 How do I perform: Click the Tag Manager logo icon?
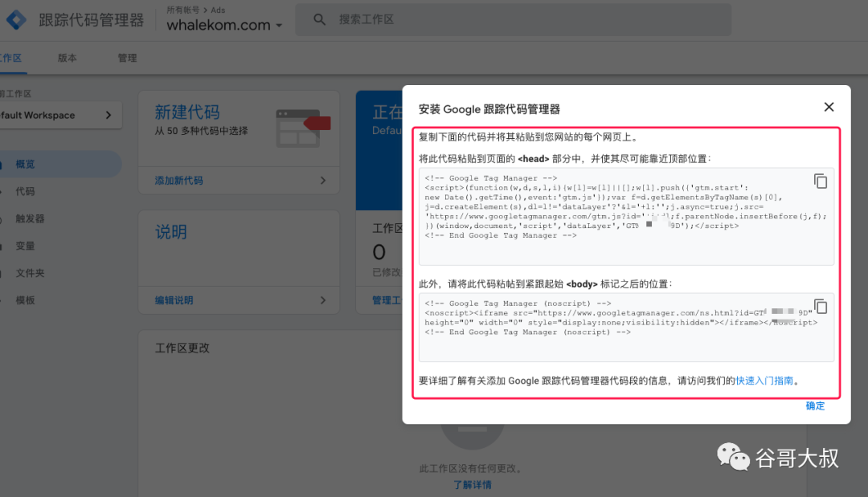pos(16,20)
